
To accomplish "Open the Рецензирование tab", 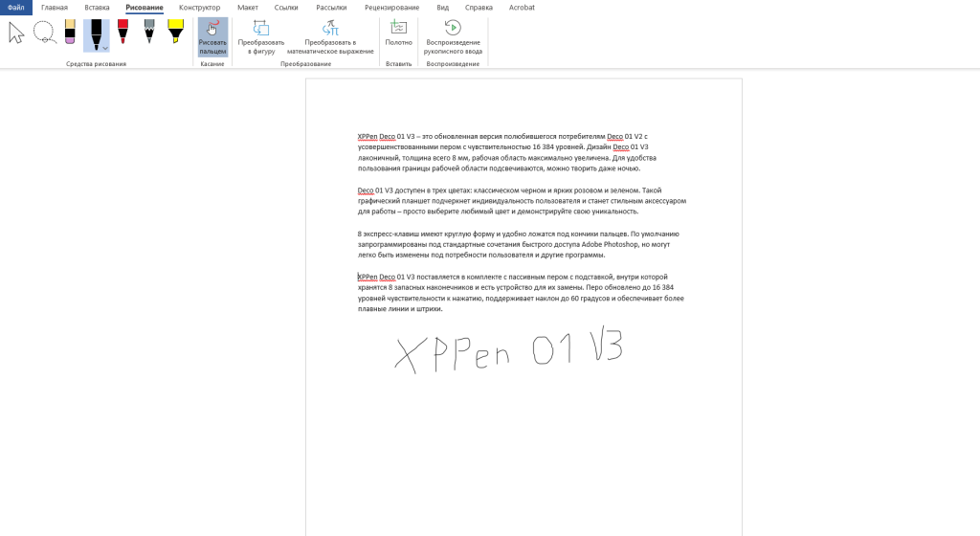I will point(391,8).
